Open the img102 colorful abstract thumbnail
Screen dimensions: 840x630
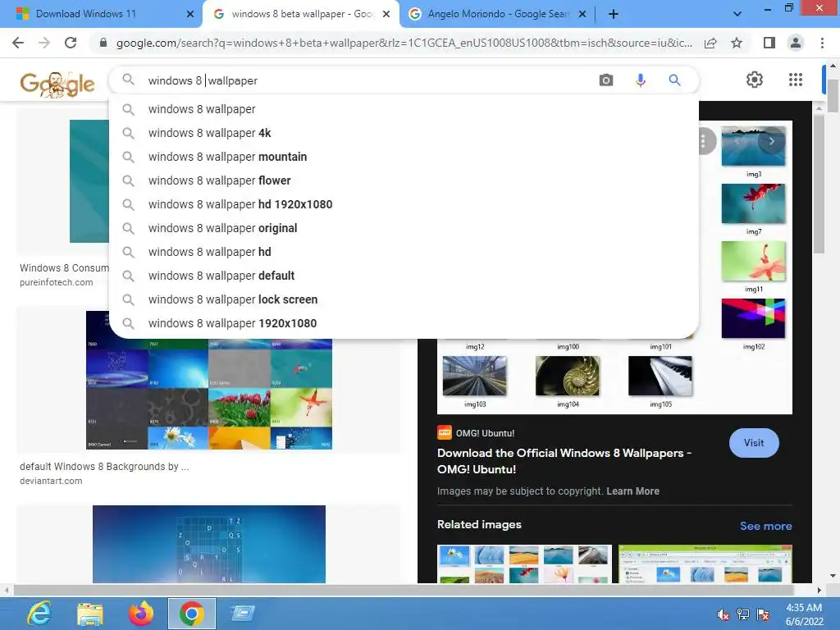(x=753, y=318)
